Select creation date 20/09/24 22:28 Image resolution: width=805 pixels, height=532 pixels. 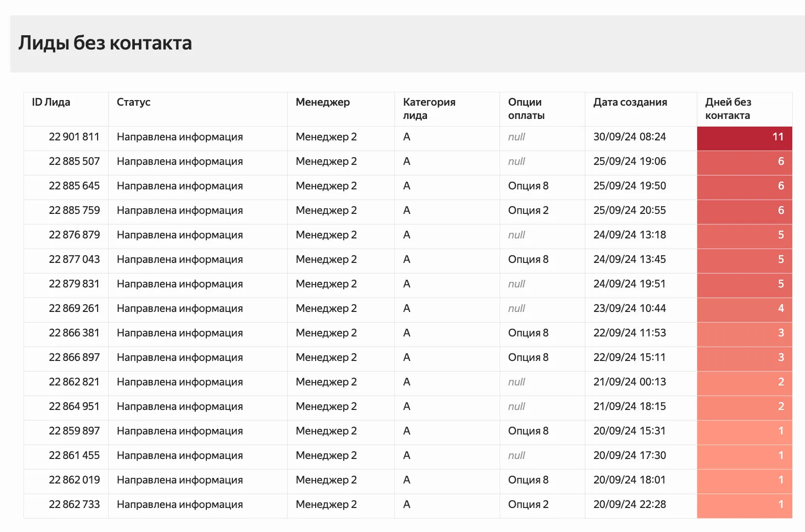[x=629, y=504]
